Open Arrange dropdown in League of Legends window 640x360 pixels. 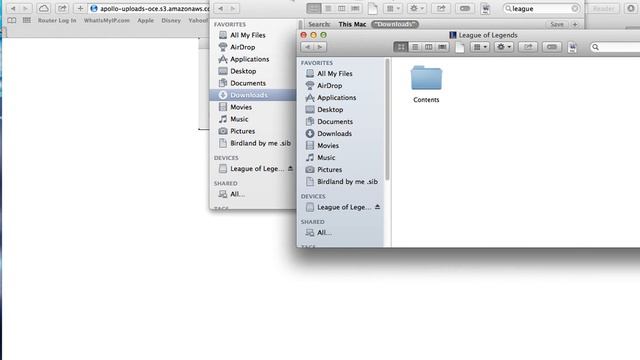(480, 47)
